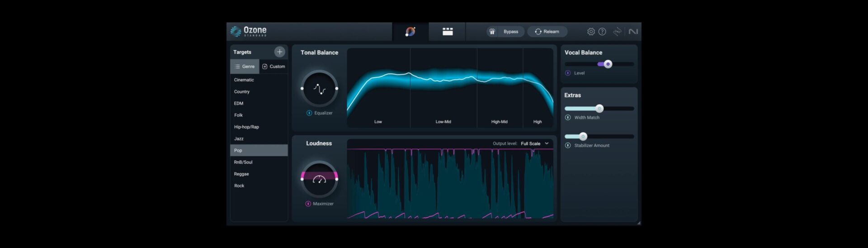868x248 pixels.
Task: Toggle the Equalizer power button
Action: [x=309, y=113]
